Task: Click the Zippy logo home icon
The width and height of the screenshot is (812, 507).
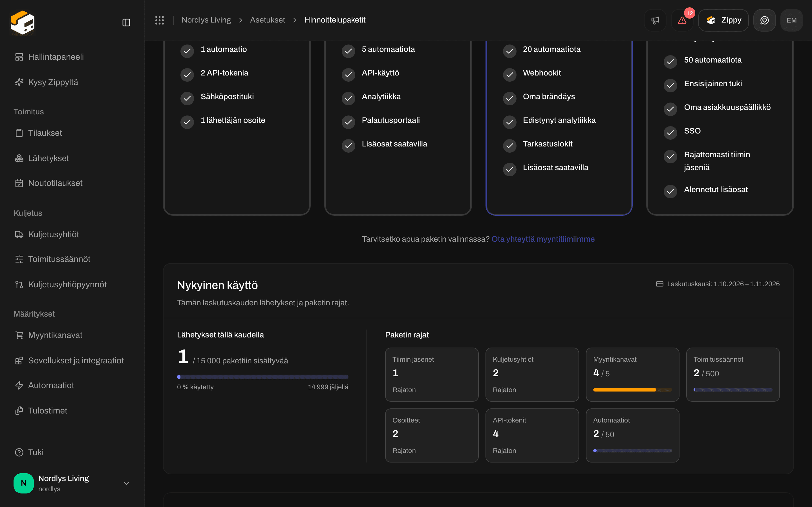Action: coord(23,23)
